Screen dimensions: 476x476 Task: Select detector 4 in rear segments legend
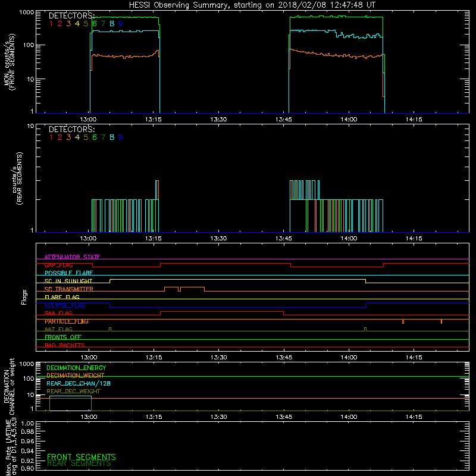point(77,137)
